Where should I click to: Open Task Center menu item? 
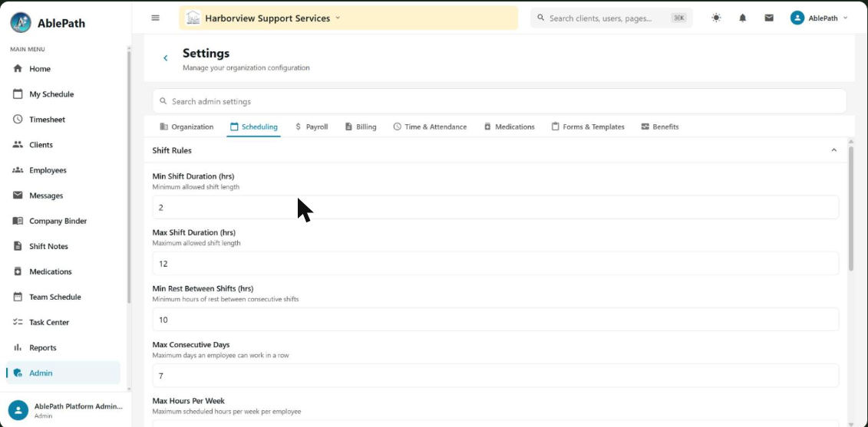pyautogui.click(x=63, y=322)
